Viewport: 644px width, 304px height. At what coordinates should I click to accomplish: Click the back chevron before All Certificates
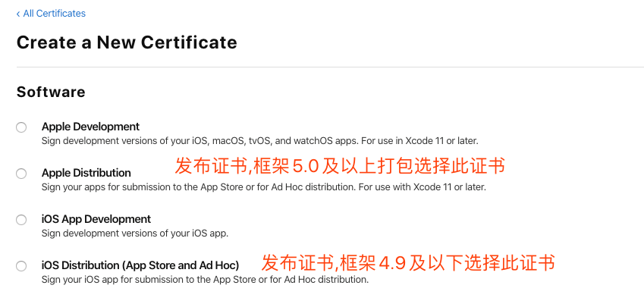point(18,14)
